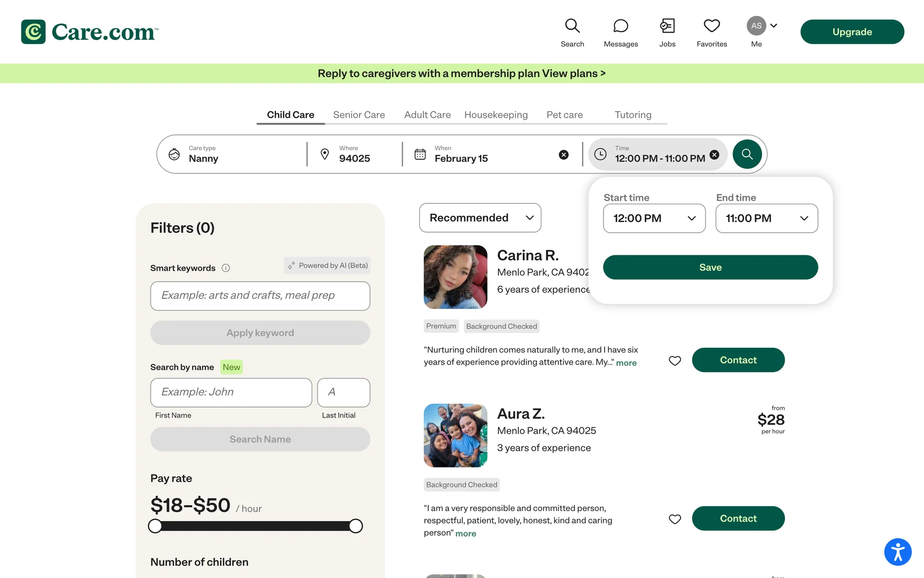Expand the Start time dropdown
The height and width of the screenshot is (578, 924).
tap(654, 218)
